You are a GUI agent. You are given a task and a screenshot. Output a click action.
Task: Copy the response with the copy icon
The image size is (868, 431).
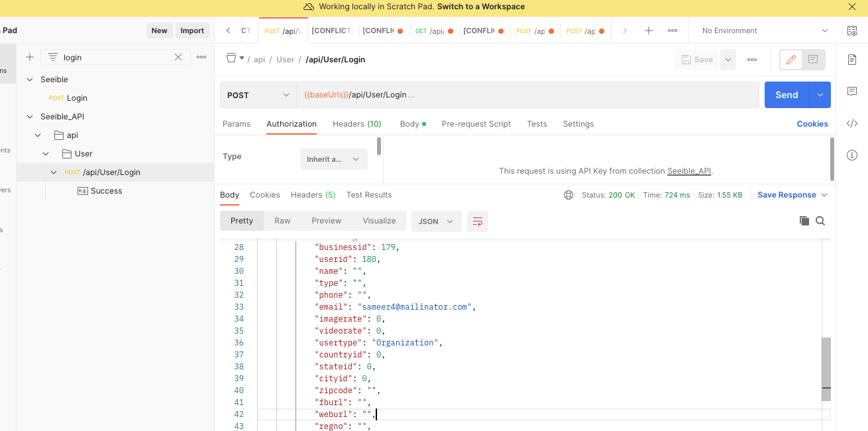point(804,221)
